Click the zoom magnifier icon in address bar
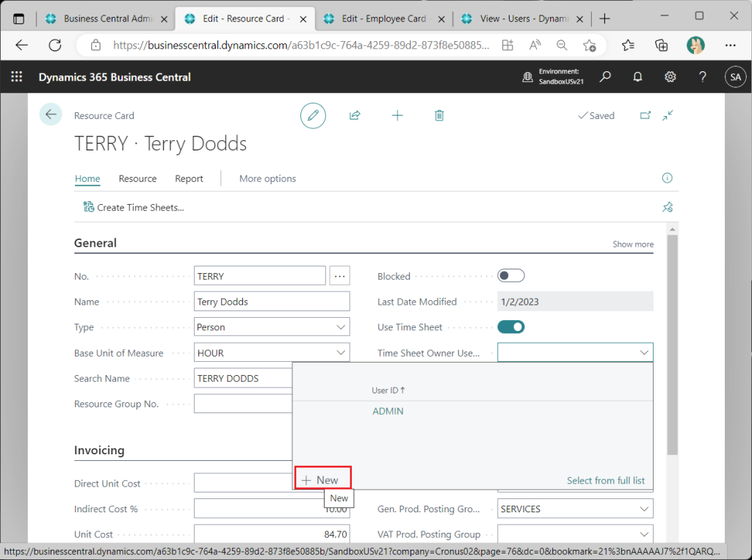This screenshot has height=560, width=752. pos(562,46)
